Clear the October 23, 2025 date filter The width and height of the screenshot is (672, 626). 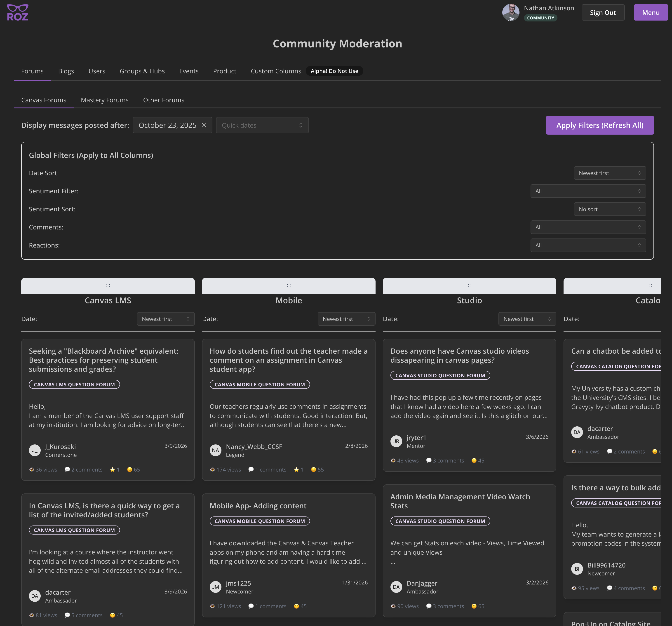(x=204, y=125)
